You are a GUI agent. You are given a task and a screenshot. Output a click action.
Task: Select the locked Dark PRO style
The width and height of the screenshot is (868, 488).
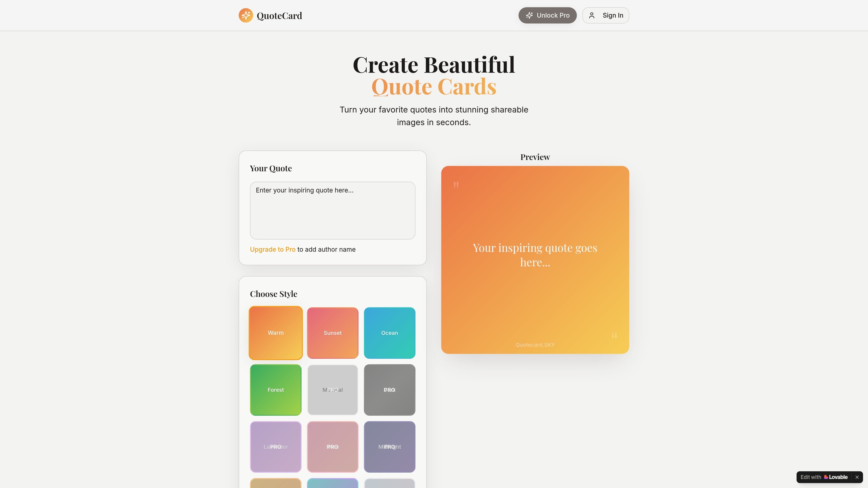[389, 390]
